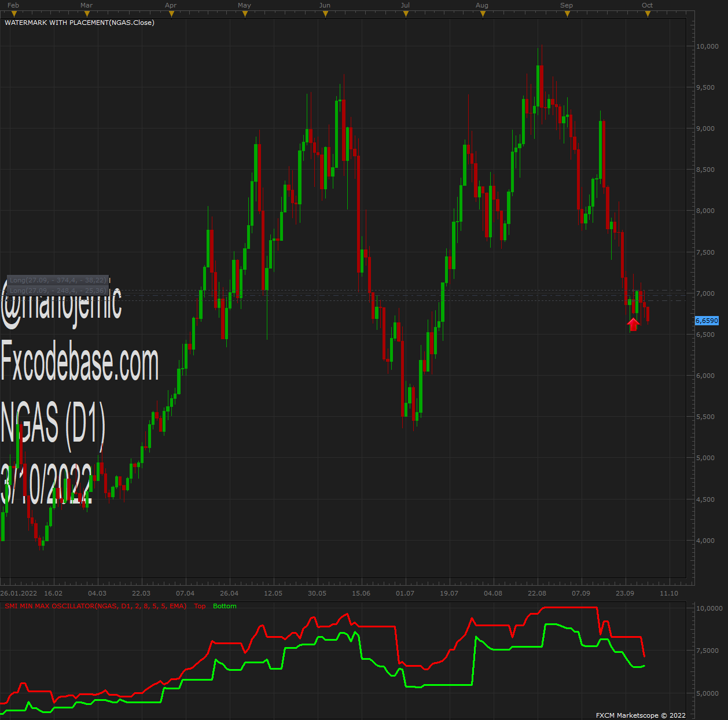
Task: Click the Jun month marker triangle
Action: pyautogui.click(x=325, y=14)
